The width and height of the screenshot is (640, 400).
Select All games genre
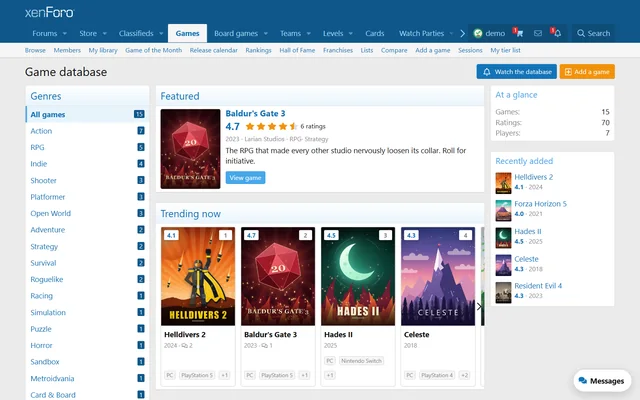[x=87, y=114]
